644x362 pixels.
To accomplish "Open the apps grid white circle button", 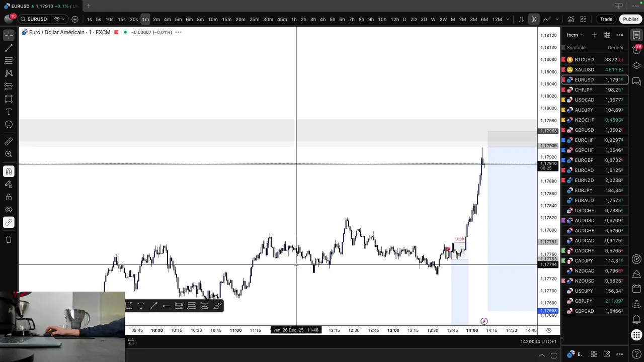I will 636,335.
